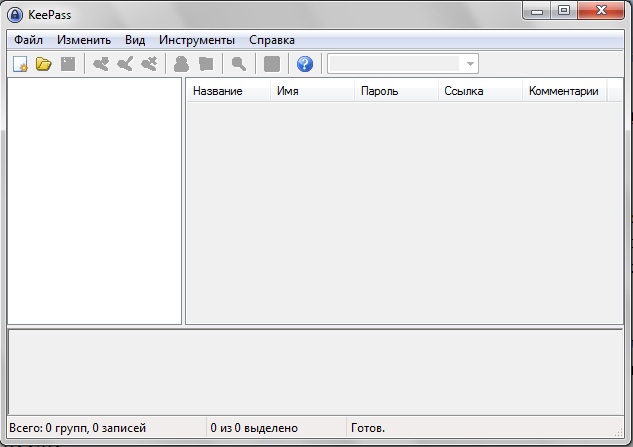The width and height of the screenshot is (633, 447).
Task: Open a database with the folder icon
Action: pos(43,64)
